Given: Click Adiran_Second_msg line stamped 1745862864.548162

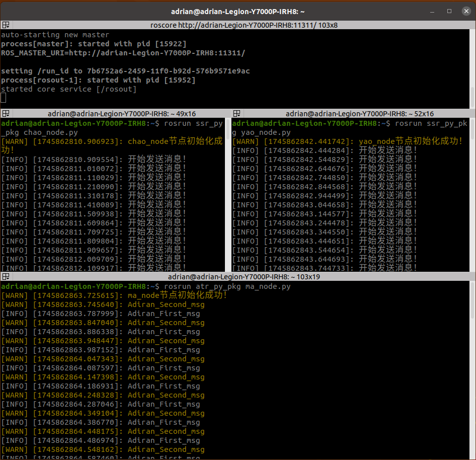Looking at the screenshot, I should point(103,449).
